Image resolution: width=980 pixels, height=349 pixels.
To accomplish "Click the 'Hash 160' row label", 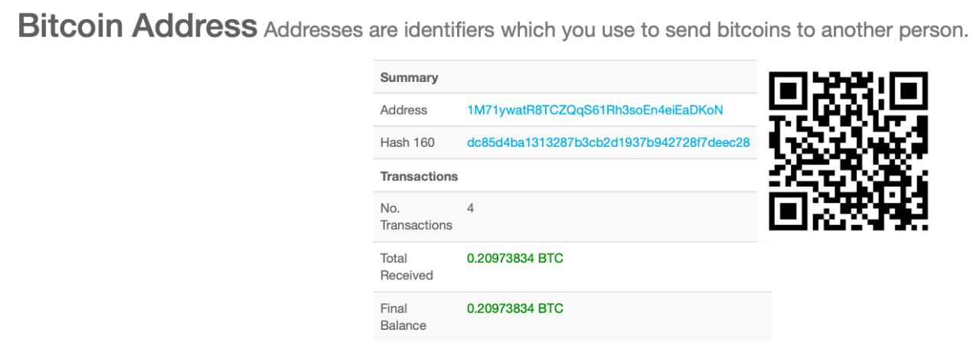I will [x=407, y=142].
